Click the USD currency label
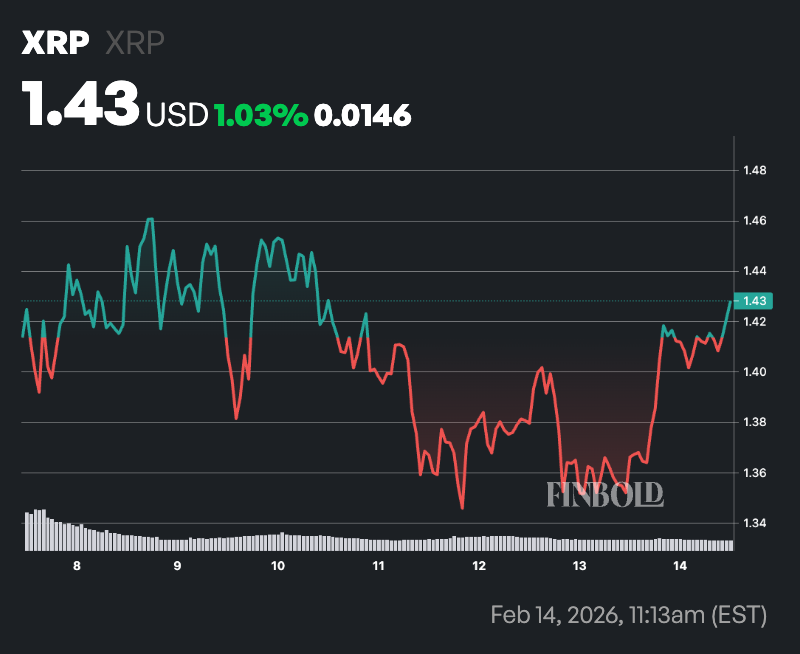 [176, 115]
